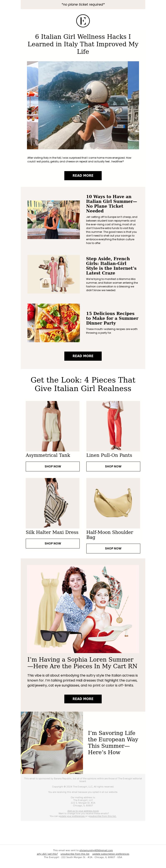This screenshot has height=868, width=166.
Task: Click READ MORE under Sophia Loren article
Action: 83,699
